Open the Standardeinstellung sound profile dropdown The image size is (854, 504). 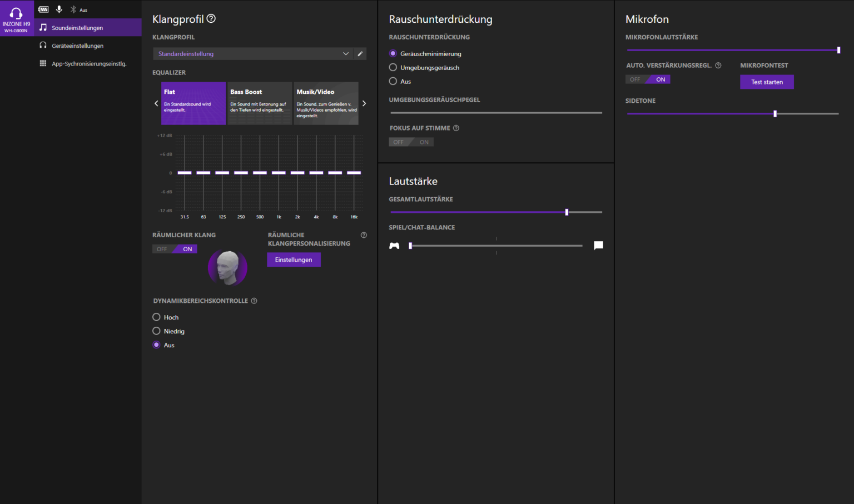(253, 54)
